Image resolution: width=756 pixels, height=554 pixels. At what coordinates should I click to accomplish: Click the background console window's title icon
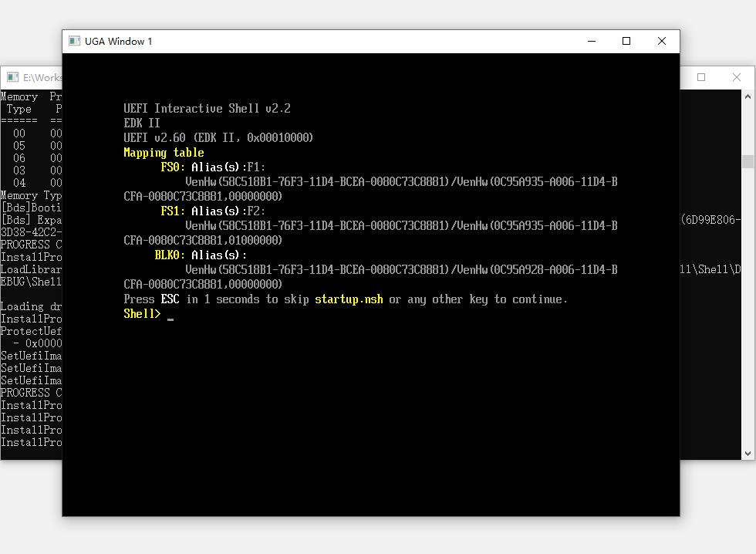[12, 77]
